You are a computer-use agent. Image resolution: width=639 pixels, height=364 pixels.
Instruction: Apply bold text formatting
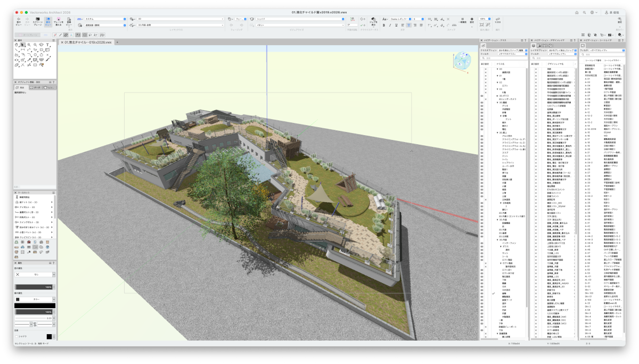tap(383, 25)
